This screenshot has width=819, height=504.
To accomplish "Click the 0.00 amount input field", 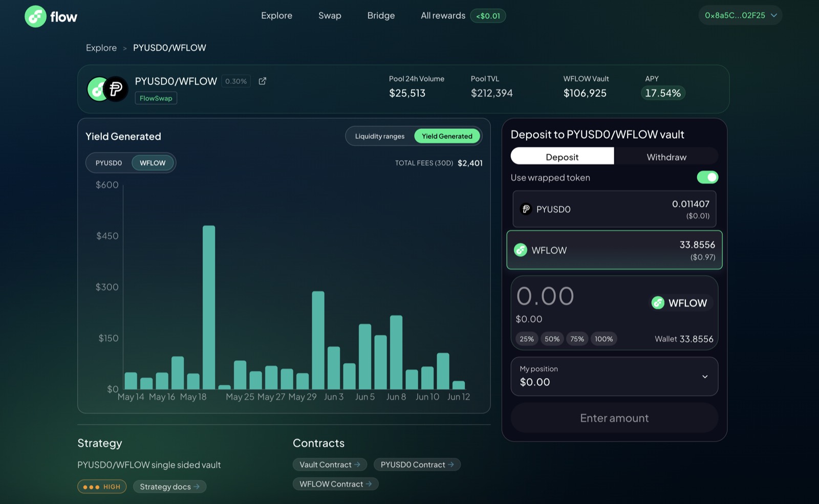I will (545, 296).
